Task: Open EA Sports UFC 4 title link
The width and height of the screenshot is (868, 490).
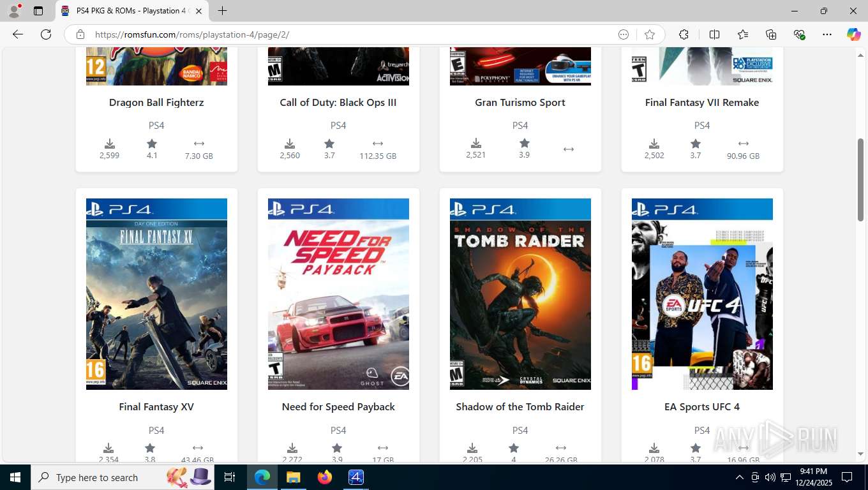Action: (702, 406)
